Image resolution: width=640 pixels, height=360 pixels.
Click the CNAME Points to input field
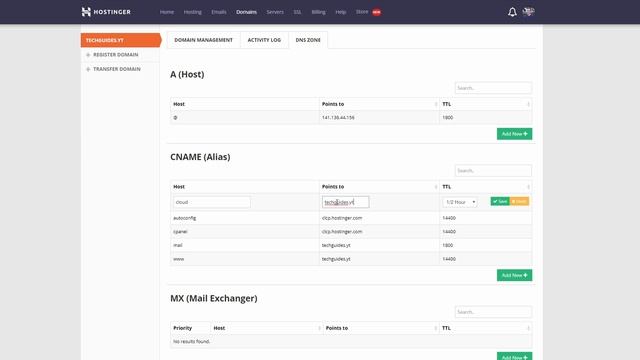(x=345, y=202)
